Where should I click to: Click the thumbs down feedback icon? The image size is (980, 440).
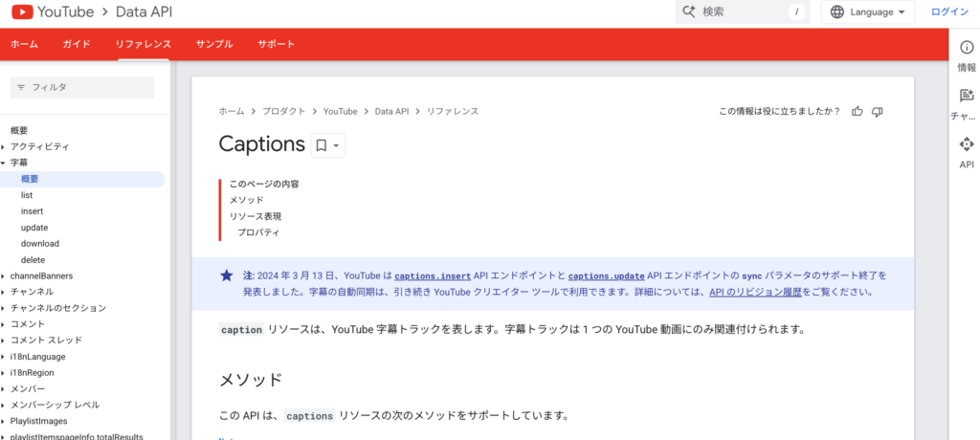[877, 112]
